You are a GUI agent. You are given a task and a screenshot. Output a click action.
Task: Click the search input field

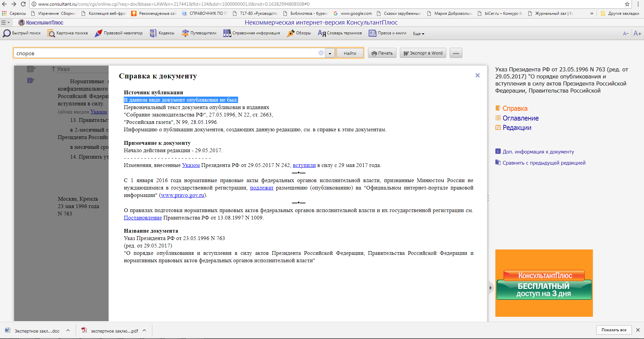point(165,53)
